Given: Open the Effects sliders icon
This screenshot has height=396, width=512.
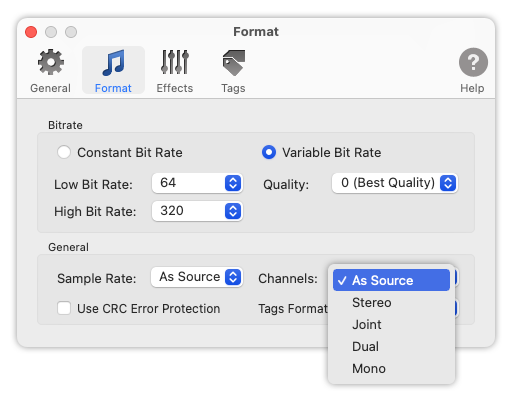Looking at the screenshot, I should [x=175, y=62].
